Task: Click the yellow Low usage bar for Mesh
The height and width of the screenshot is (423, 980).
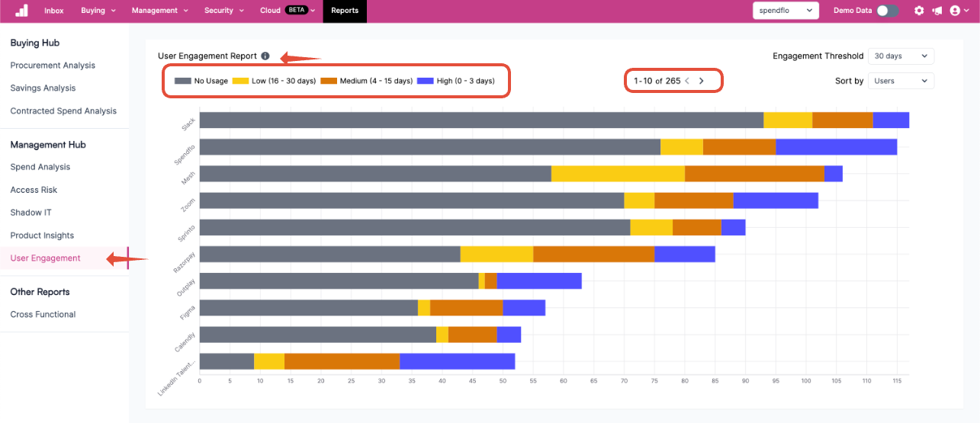Action: (x=618, y=174)
